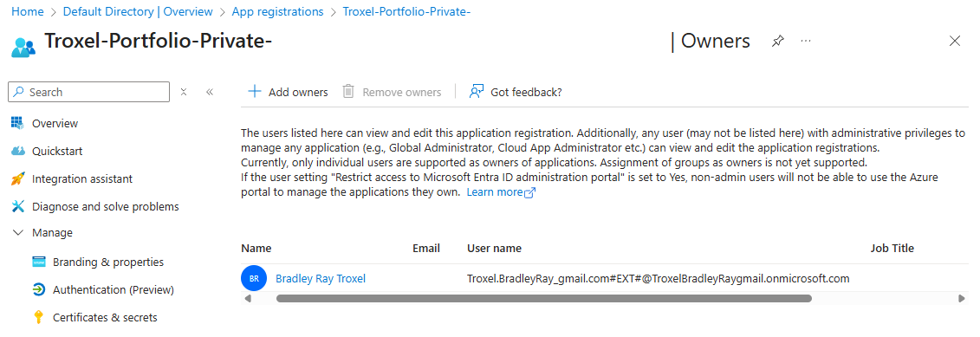
Task: Collapse the sidebar with double chevron
Action: 210,92
